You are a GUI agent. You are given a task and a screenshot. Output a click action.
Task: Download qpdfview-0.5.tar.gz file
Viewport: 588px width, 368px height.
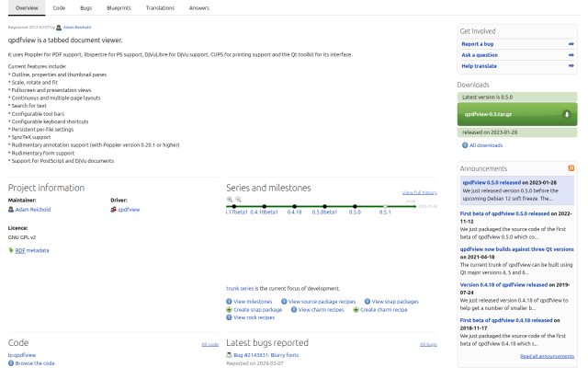pos(517,114)
